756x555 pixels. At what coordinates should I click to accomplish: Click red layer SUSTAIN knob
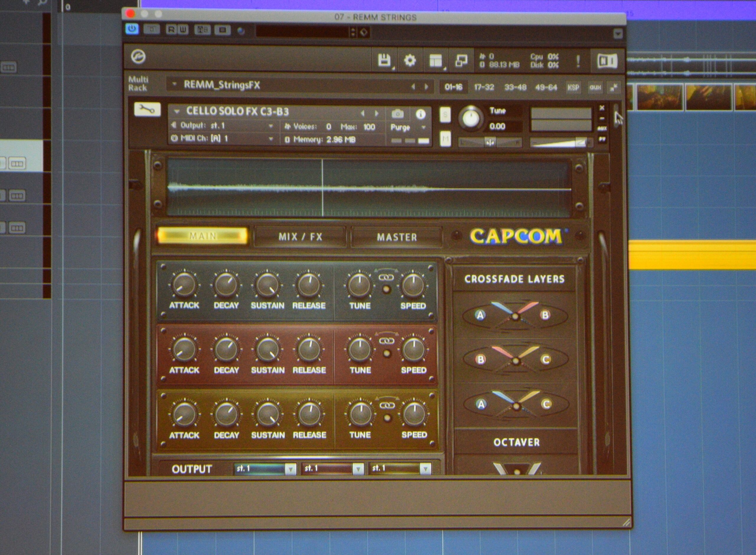pos(267,349)
